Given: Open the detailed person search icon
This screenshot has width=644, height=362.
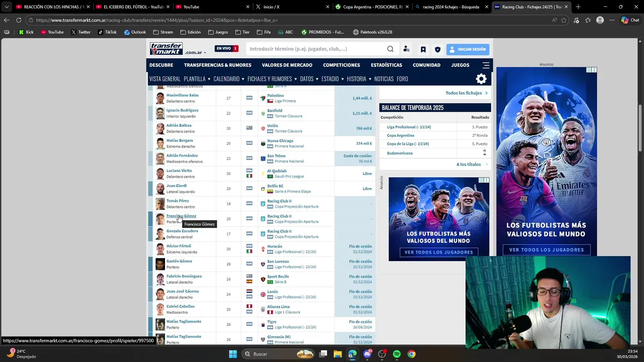Looking at the screenshot, I should coord(407,49).
